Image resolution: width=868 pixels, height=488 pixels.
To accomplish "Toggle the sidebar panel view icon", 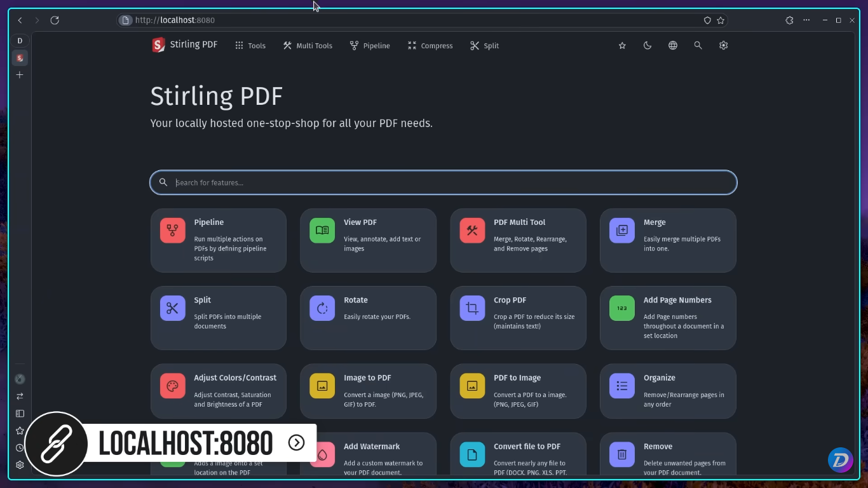I will (x=20, y=413).
